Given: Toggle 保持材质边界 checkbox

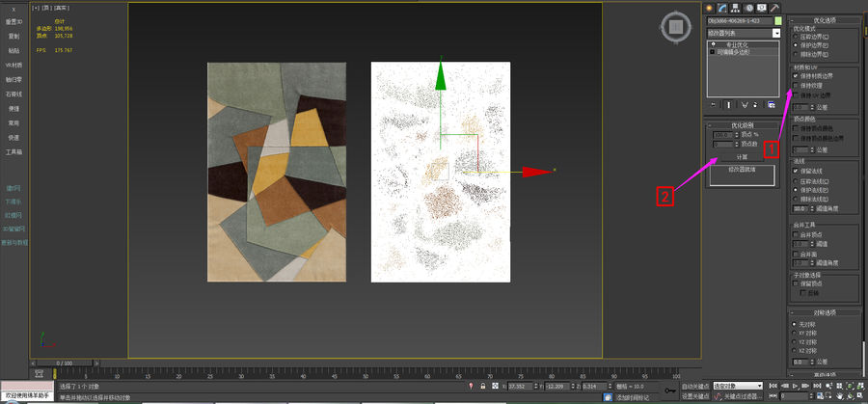Looking at the screenshot, I should click(x=796, y=75).
